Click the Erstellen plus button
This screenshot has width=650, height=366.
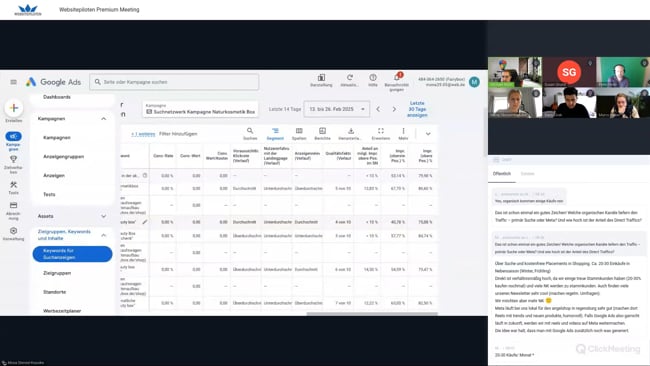coord(14,108)
